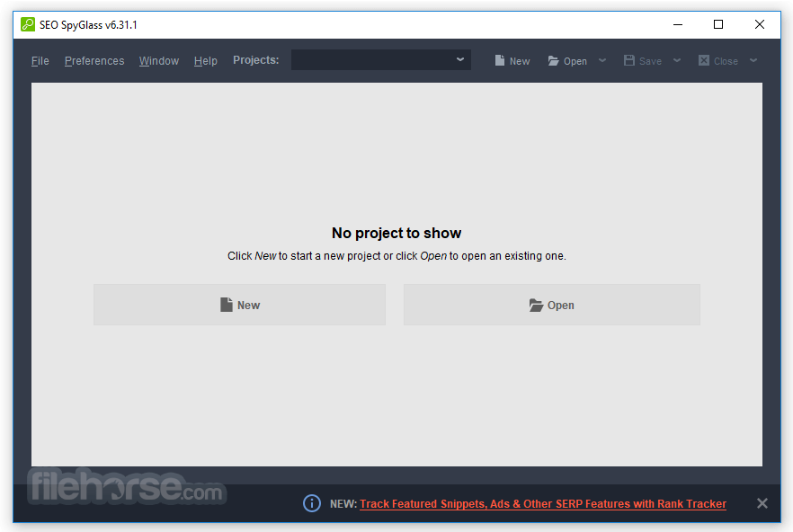The width and height of the screenshot is (793, 532).
Task: Expand the arrow next to Close
Action: [753, 60]
